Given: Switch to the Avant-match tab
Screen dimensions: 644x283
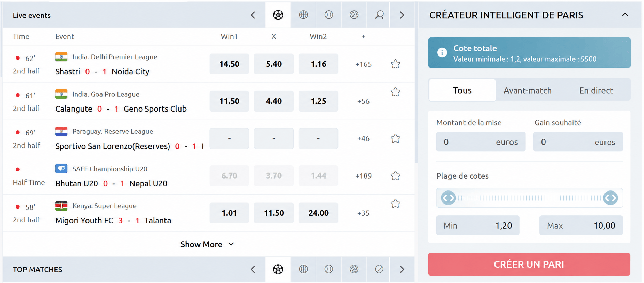Looking at the screenshot, I should [x=528, y=90].
